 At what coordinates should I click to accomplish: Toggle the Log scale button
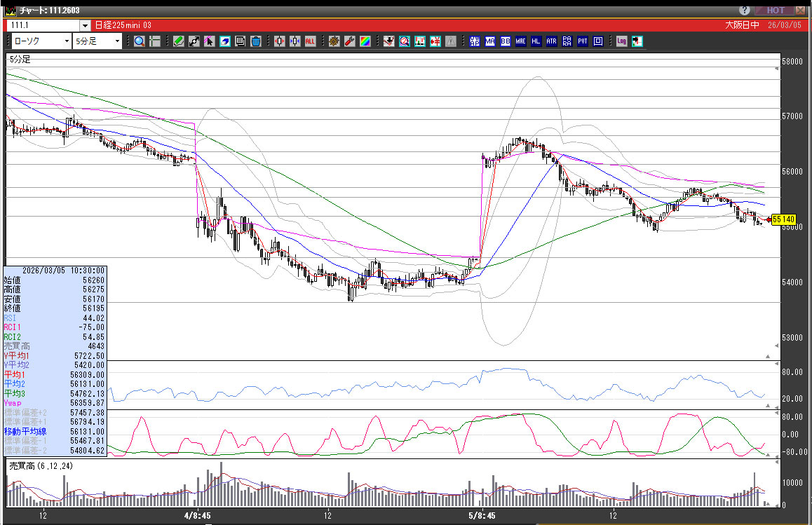pos(621,41)
